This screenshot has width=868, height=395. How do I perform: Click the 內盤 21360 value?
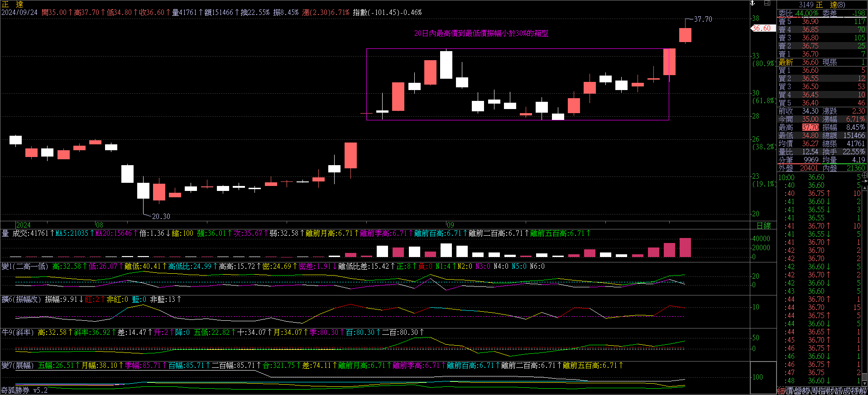click(856, 168)
